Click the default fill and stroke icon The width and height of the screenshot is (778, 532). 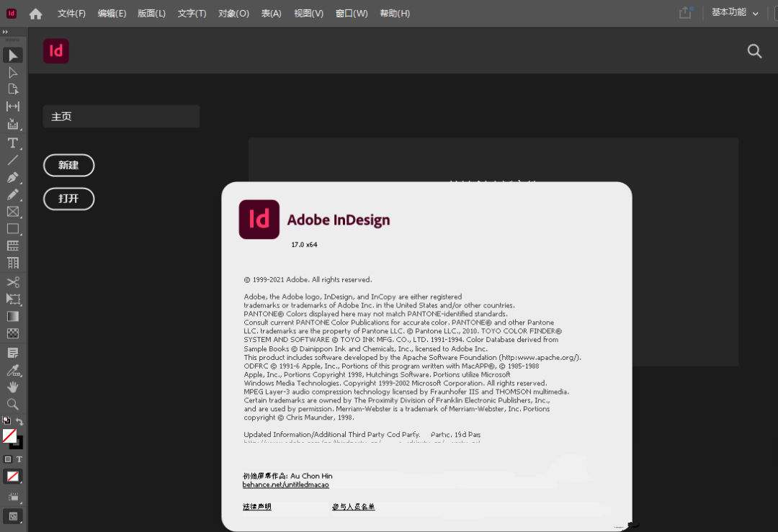coord(6,420)
